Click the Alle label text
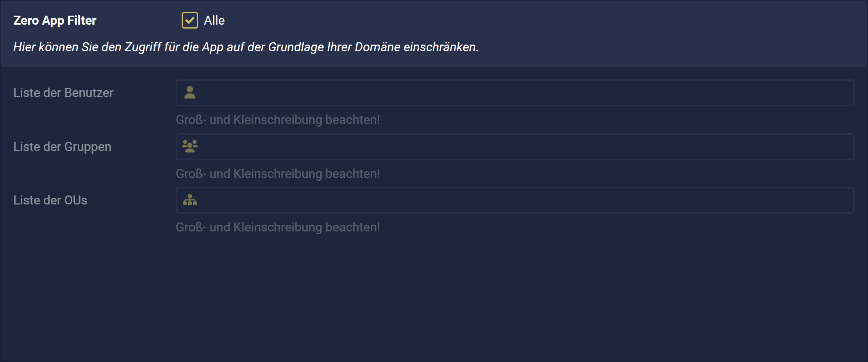The image size is (868, 362). (x=214, y=20)
